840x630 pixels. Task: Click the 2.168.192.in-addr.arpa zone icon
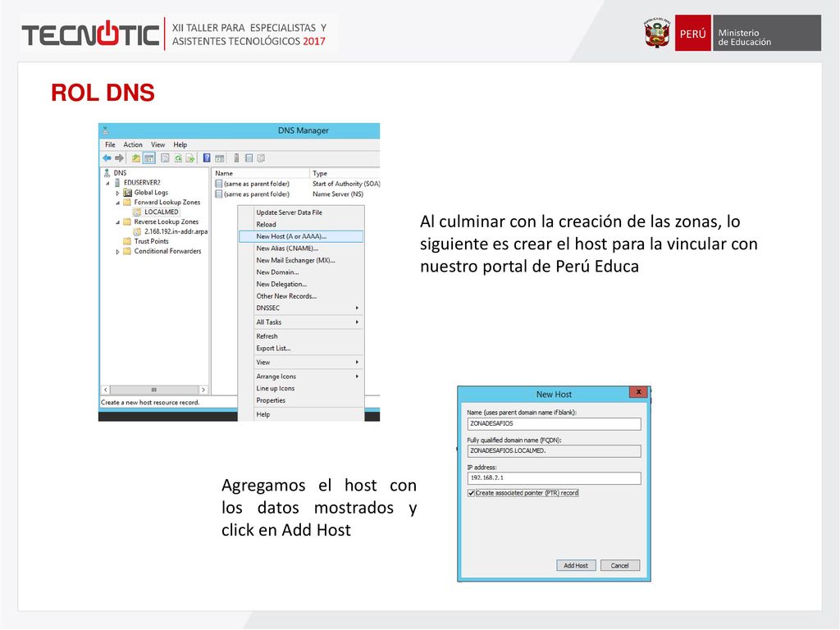pos(137,231)
